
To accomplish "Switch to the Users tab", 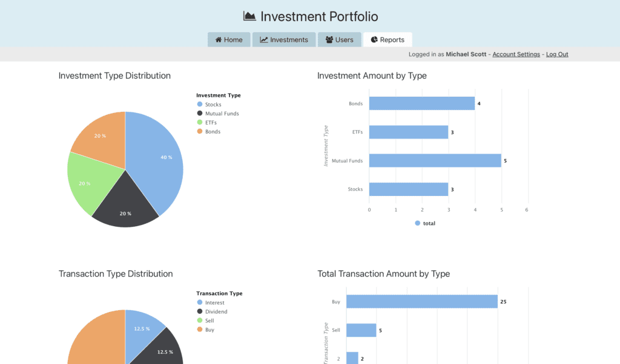I will pos(339,40).
